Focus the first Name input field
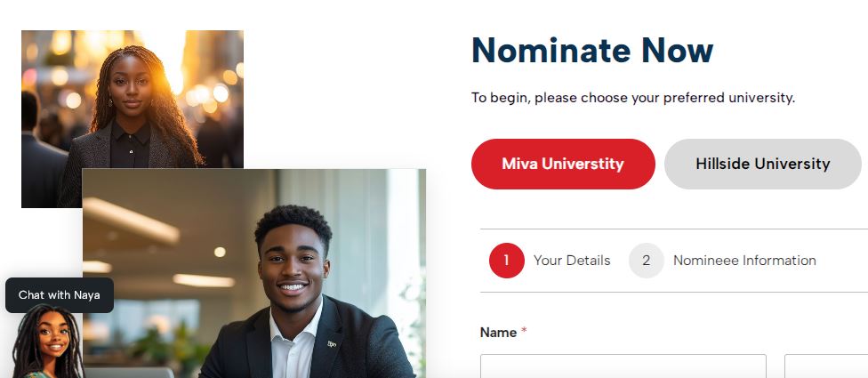The image size is (868, 378). coord(623,366)
